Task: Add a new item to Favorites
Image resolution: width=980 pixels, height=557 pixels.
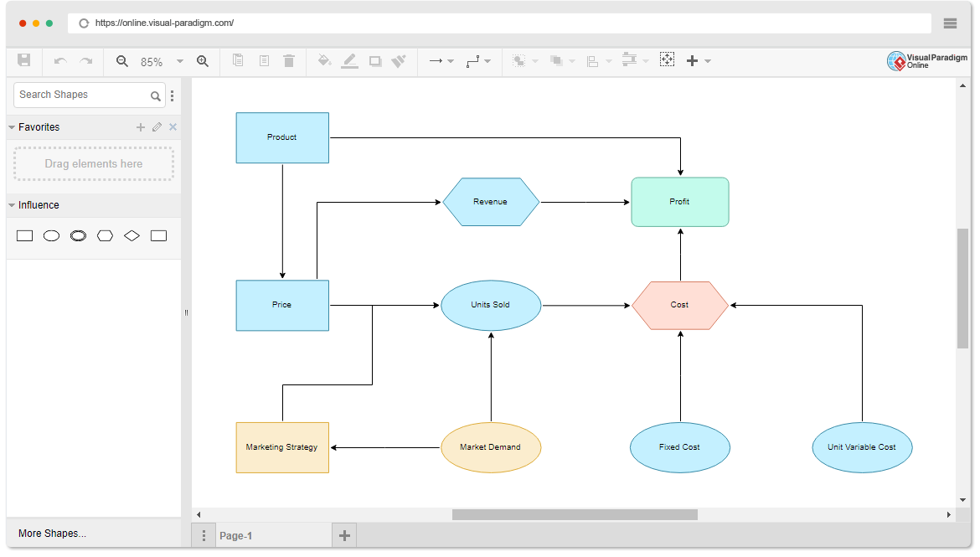Action: pos(141,127)
